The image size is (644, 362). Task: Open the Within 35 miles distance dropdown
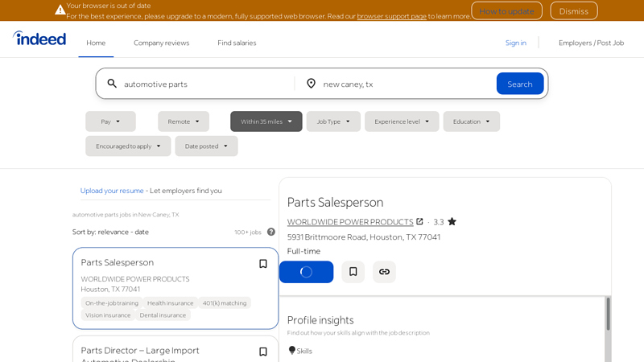pos(266,121)
